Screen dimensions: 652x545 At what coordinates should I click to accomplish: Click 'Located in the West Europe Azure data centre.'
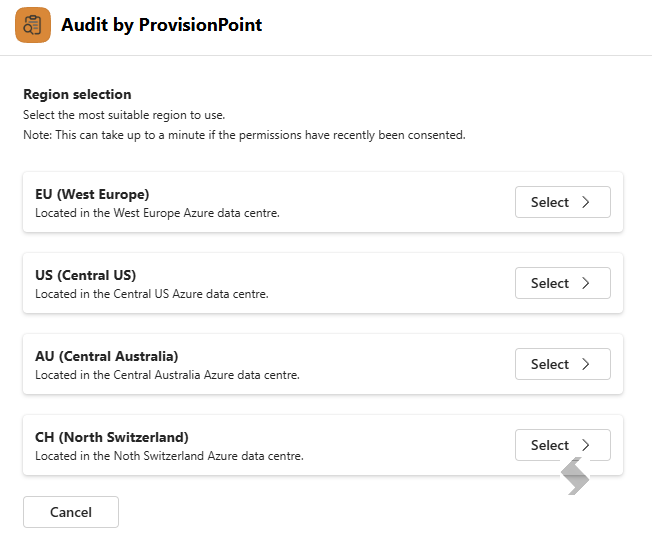(157, 213)
